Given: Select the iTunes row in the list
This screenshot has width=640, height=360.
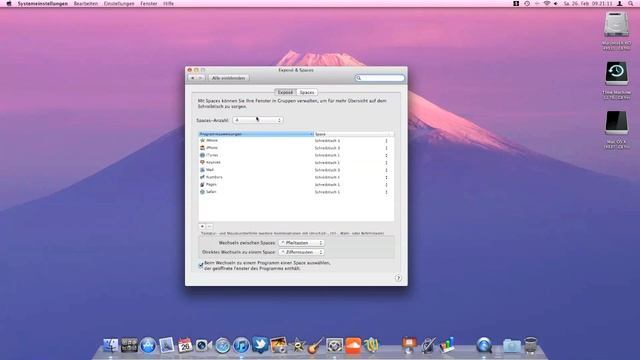Looking at the screenshot, I should pyautogui.click(x=296, y=155).
